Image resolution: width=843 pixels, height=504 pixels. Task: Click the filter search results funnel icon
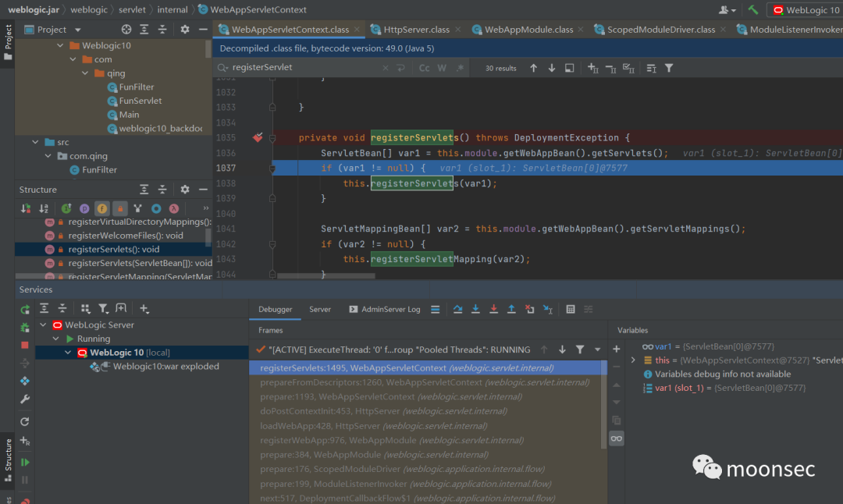pos(669,68)
